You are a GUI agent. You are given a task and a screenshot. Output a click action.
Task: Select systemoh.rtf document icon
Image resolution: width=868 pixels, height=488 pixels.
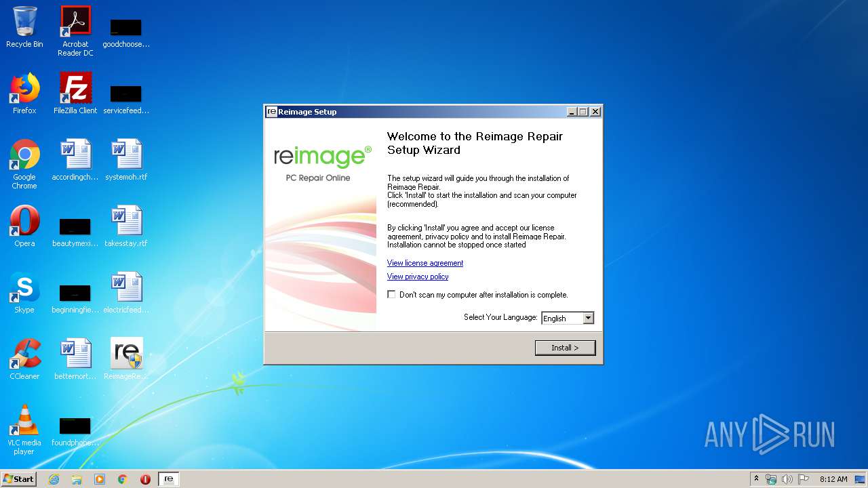[126, 160]
